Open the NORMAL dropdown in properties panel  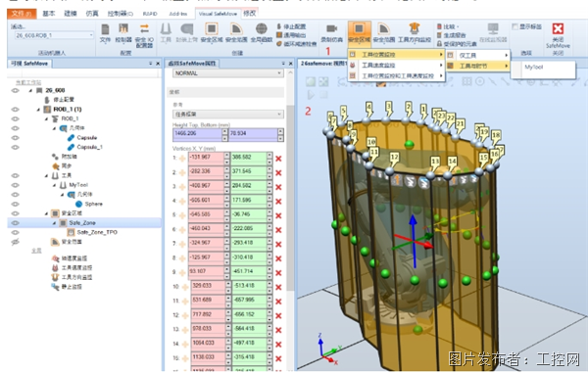point(227,73)
